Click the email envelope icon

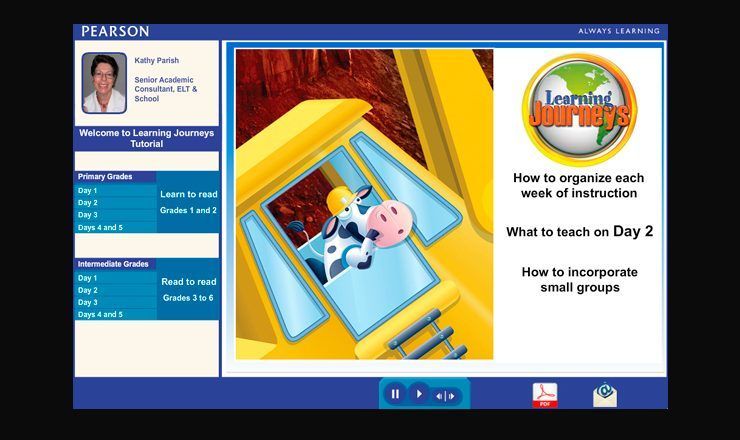[605, 395]
